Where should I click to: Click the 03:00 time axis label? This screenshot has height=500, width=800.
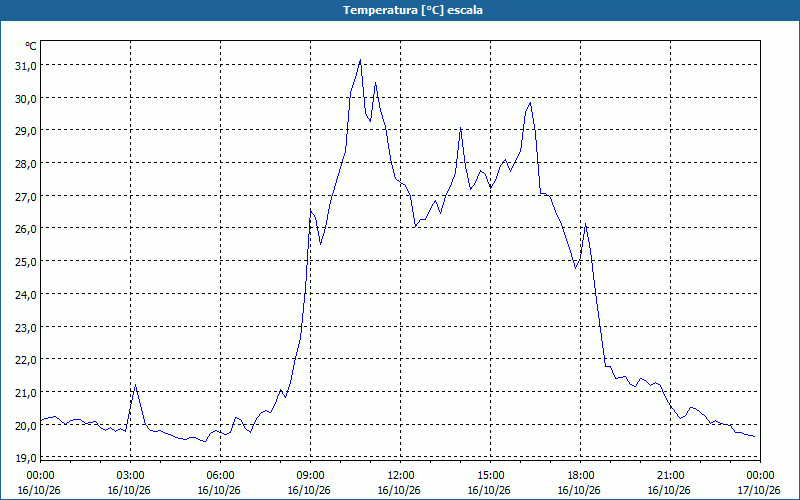click(130, 476)
